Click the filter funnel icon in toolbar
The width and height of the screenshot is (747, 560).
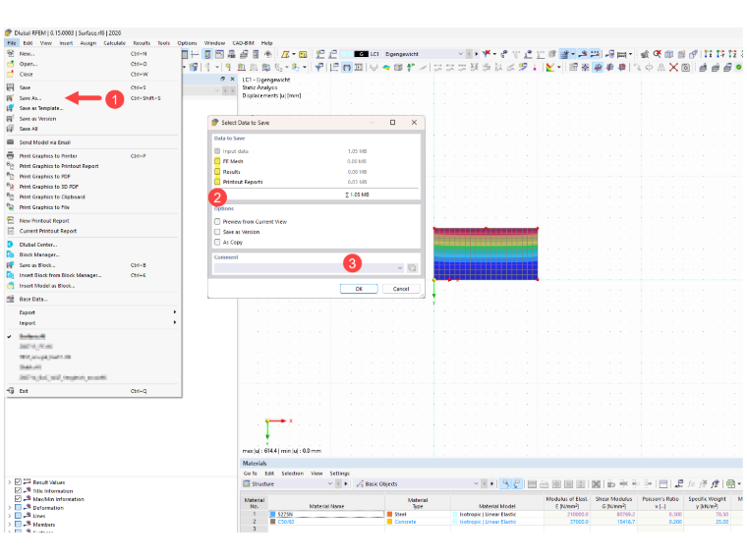[318, 67]
